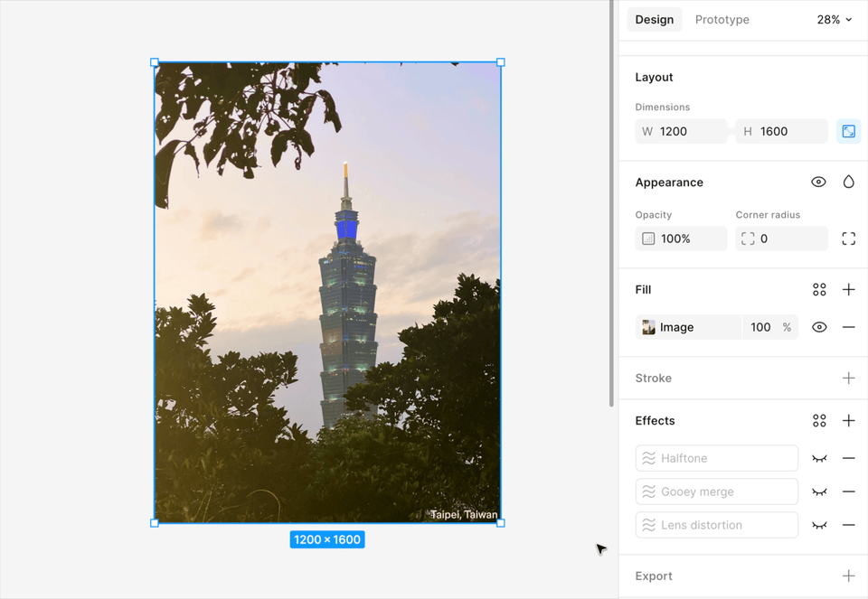868x599 pixels.
Task: Click the bottom-right selection handle
Action: 500,523
